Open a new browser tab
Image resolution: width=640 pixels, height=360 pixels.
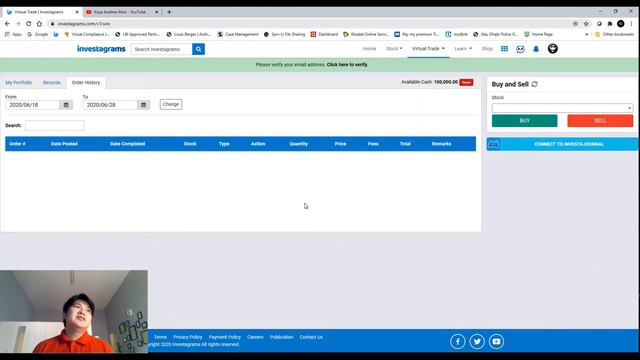click(x=169, y=12)
